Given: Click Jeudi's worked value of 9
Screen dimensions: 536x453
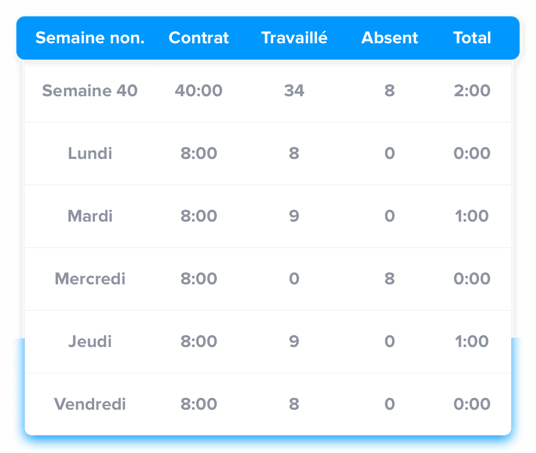Looking at the screenshot, I should (x=294, y=341).
